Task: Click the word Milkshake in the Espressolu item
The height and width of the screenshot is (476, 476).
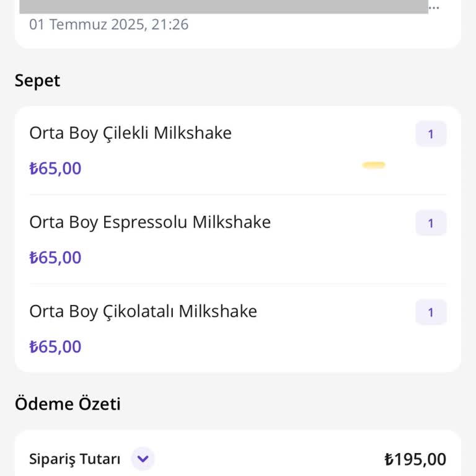Action: (231, 223)
